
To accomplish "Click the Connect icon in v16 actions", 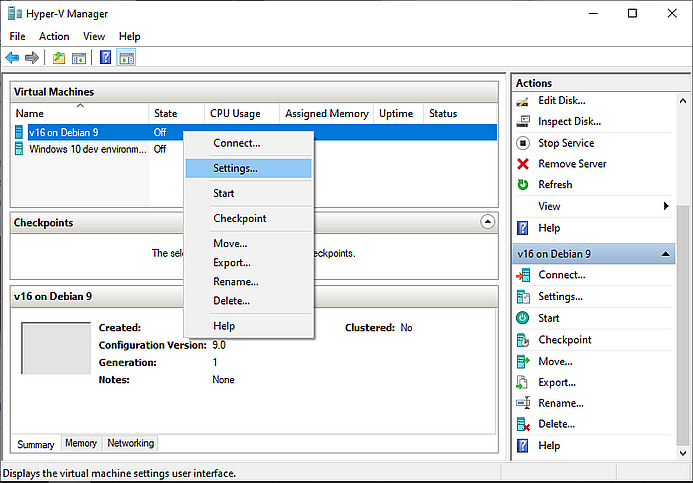I will 523,275.
